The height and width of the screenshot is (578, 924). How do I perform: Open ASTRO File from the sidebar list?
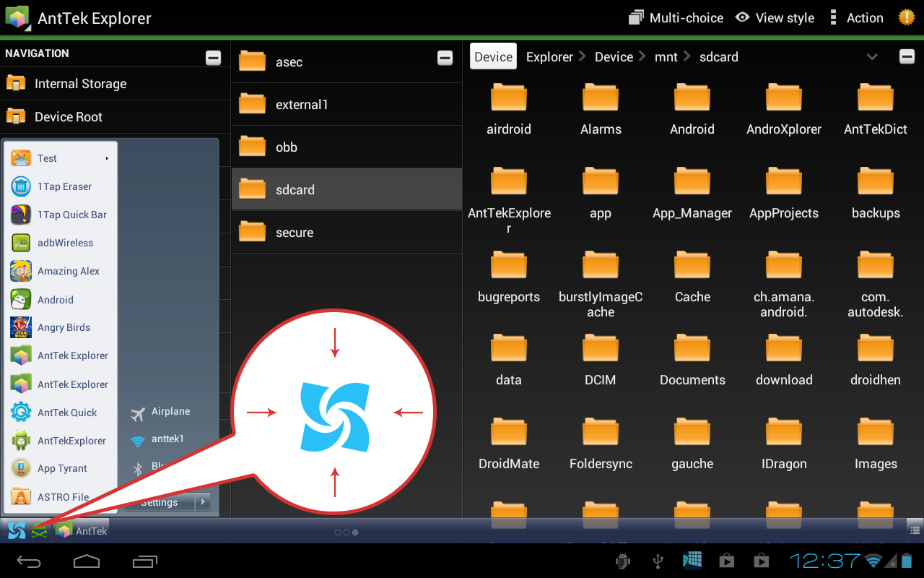click(x=62, y=496)
